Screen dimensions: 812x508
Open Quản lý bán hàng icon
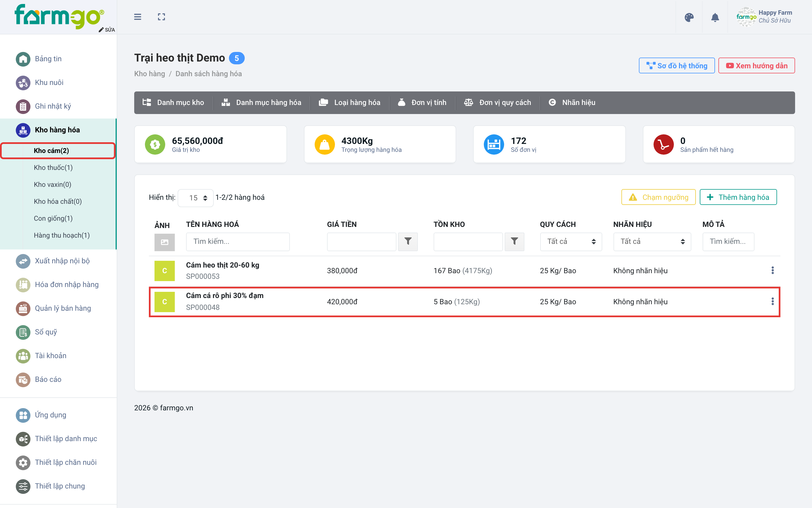pyautogui.click(x=23, y=308)
